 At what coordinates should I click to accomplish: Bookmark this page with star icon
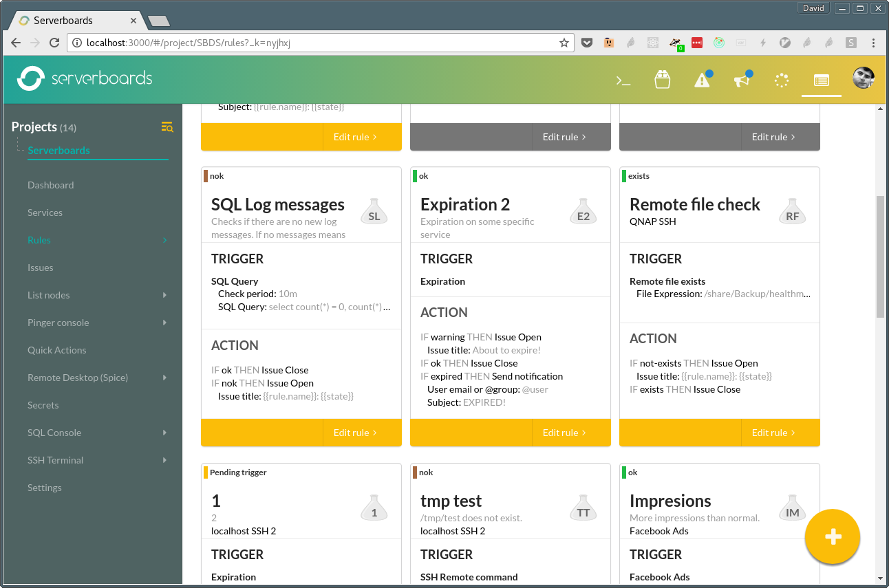coord(564,43)
